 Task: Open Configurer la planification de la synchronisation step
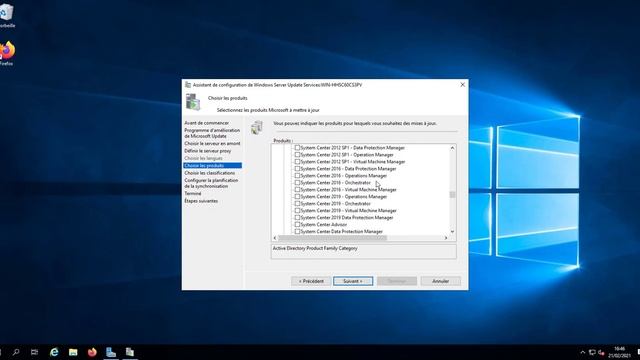tap(211, 183)
